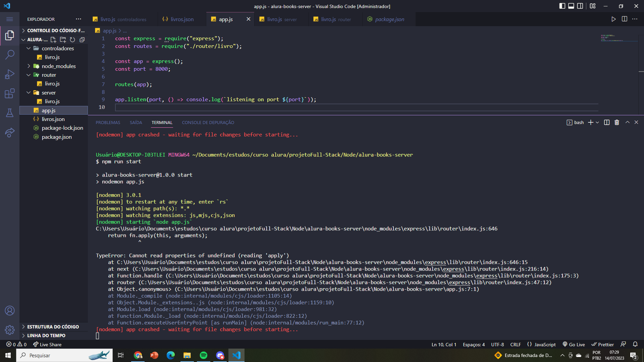Image resolution: width=644 pixels, height=362 pixels.
Task: Kill terminal with trash icon
Action: tap(617, 122)
